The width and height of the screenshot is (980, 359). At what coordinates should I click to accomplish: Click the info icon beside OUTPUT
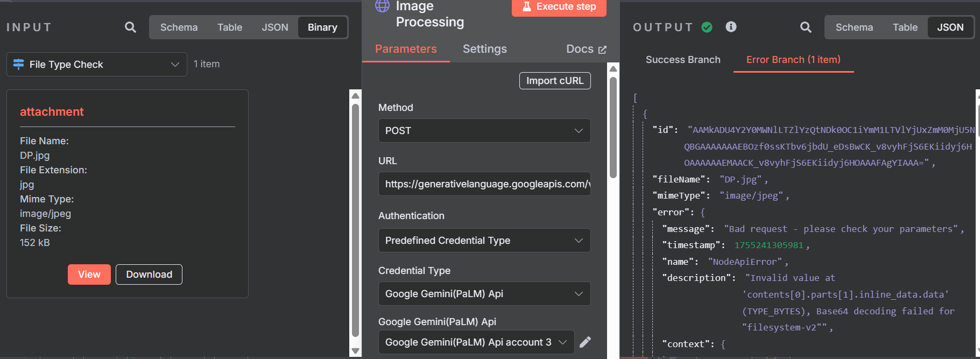pyautogui.click(x=731, y=27)
